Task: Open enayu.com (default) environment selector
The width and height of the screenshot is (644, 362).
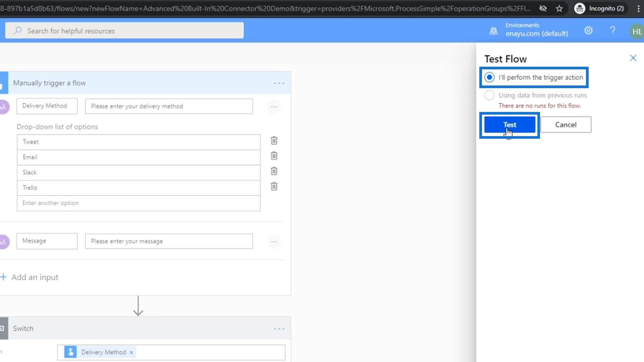Action: (x=537, y=30)
